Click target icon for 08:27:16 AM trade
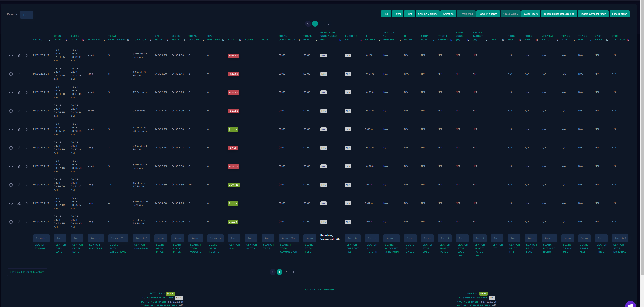Screen dimensions: 644x307 click(11, 166)
